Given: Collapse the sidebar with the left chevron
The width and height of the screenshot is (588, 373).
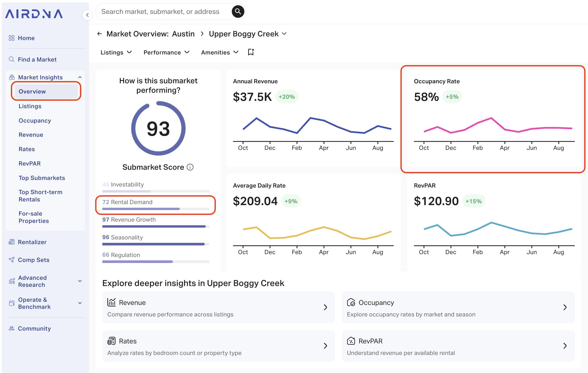Looking at the screenshot, I should [87, 15].
